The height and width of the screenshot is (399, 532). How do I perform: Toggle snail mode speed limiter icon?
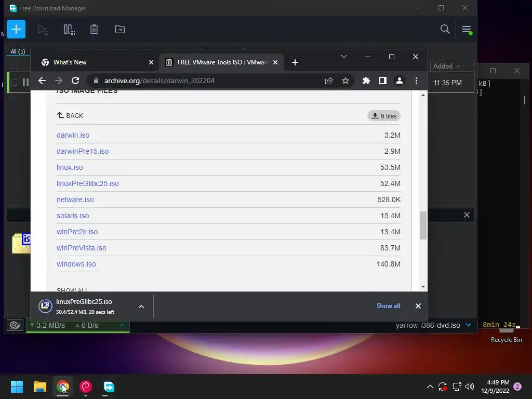coord(15,325)
